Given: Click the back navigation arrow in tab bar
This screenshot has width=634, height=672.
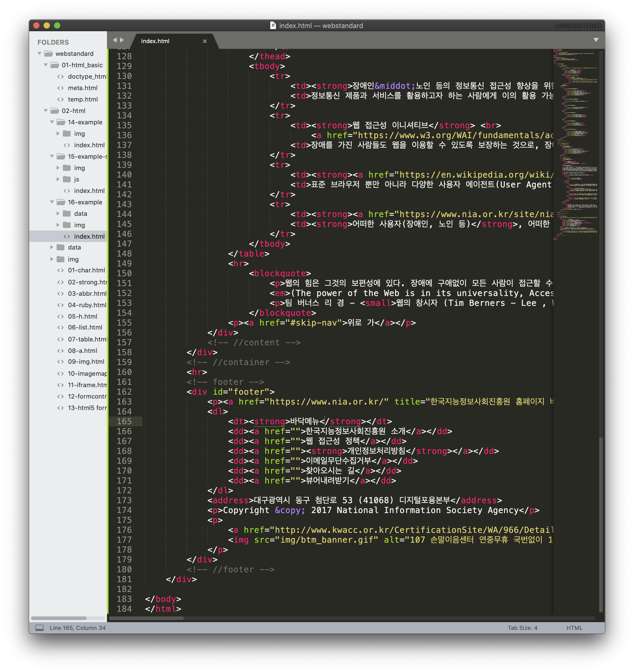Looking at the screenshot, I should tap(115, 40).
